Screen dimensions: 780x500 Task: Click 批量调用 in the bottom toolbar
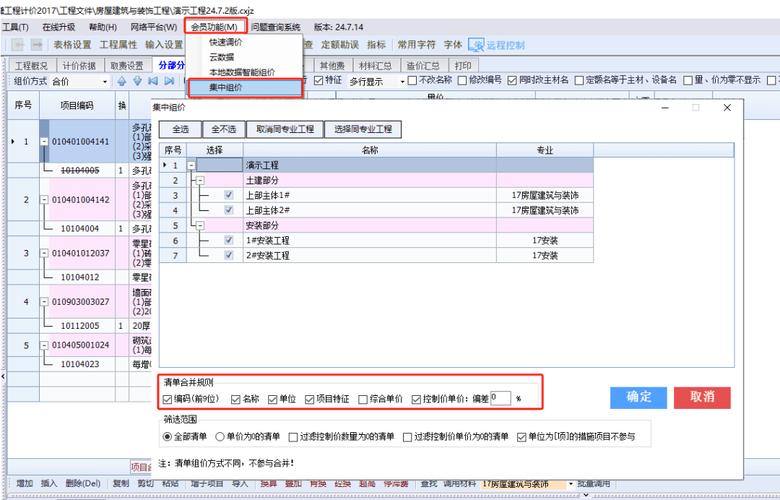click(593, 484)
